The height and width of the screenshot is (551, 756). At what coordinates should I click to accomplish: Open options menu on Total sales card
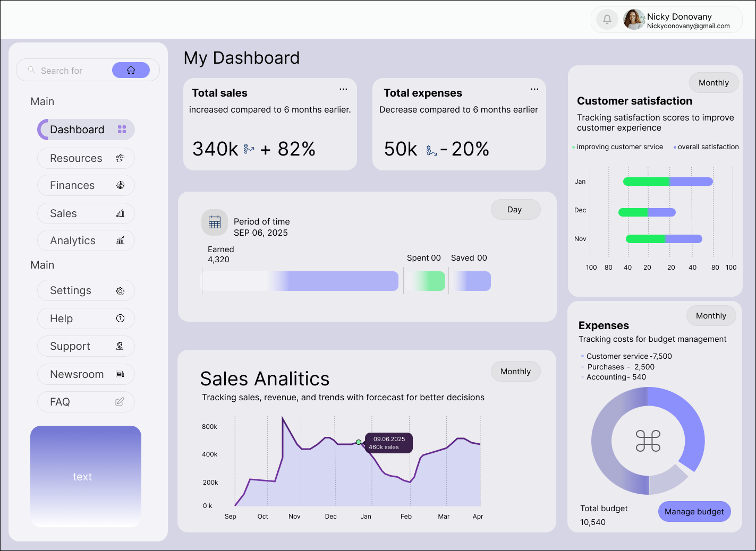pyautogui.click(x=343, y=89)
